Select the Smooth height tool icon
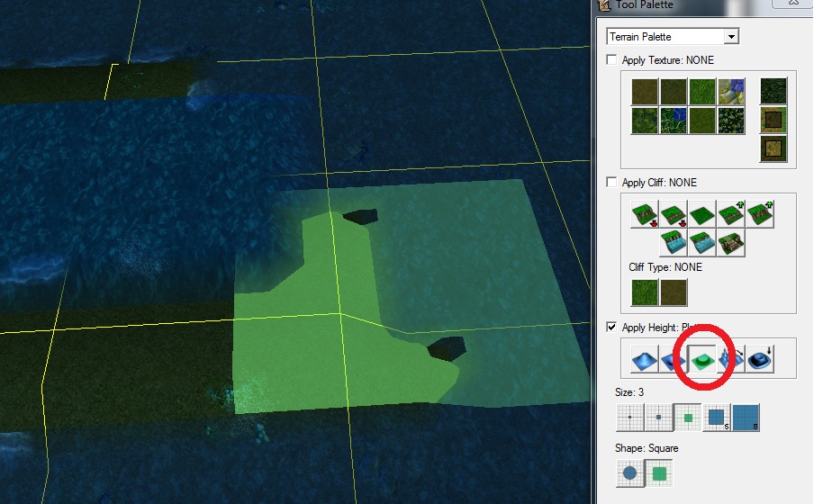814x504 pixels. (760, 359)
